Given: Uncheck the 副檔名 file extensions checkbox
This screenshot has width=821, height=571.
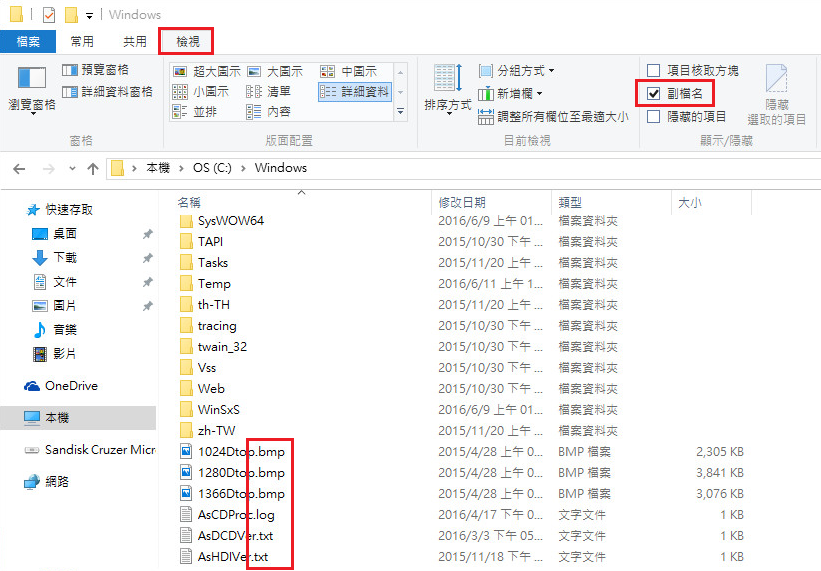Looking at the screenshot, I should pos(654,93).
